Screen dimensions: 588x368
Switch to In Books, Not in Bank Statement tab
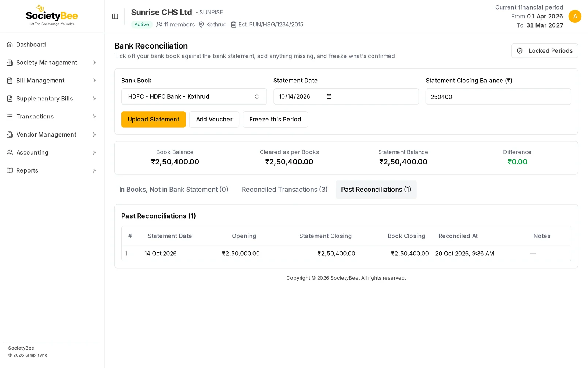[x=174, y=190]
